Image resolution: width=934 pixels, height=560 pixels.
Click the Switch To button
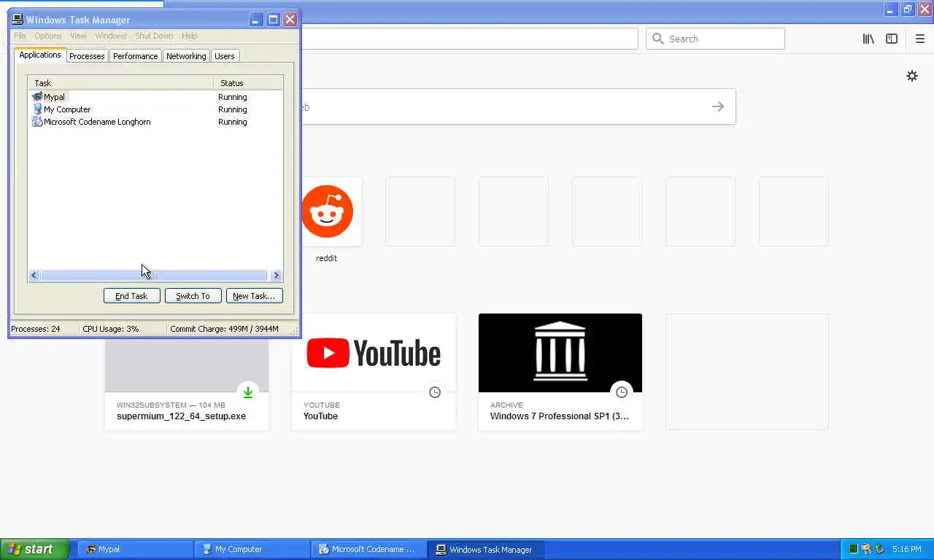point(193,296)
